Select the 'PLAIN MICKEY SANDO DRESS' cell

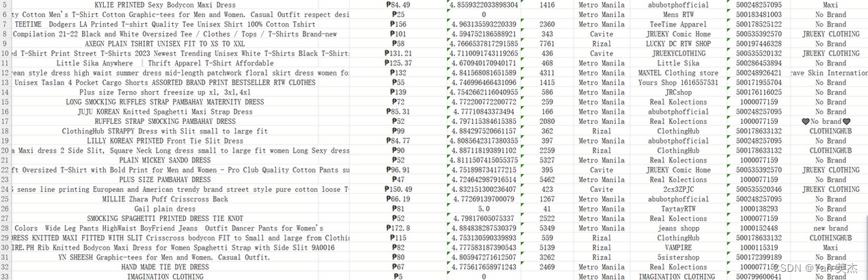[165, 160]
